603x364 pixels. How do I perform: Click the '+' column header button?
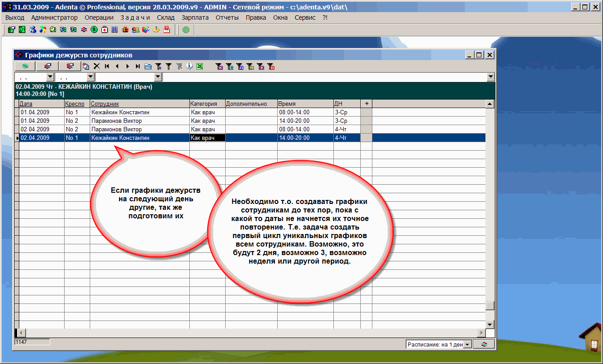pyautogui.click(x=366, y=104)
